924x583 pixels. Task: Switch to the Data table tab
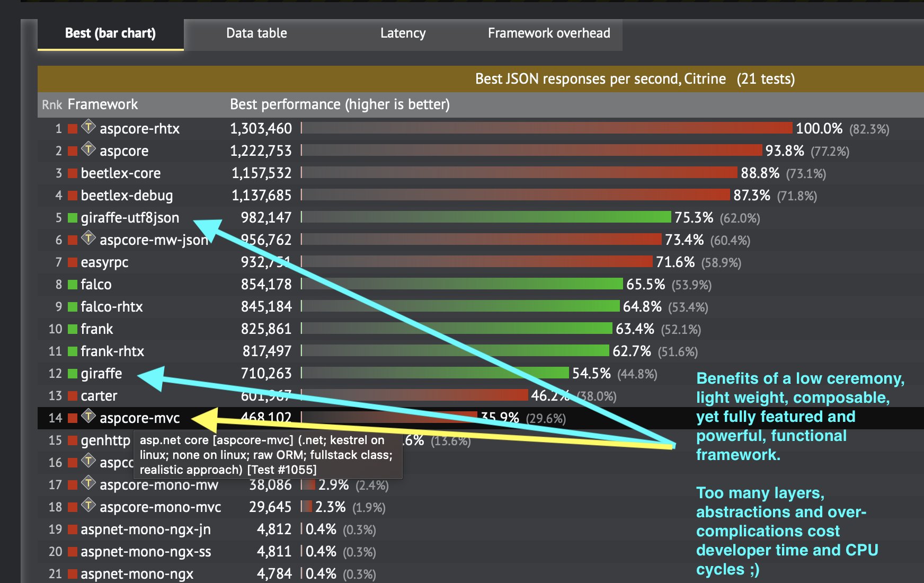pos(256,33)
